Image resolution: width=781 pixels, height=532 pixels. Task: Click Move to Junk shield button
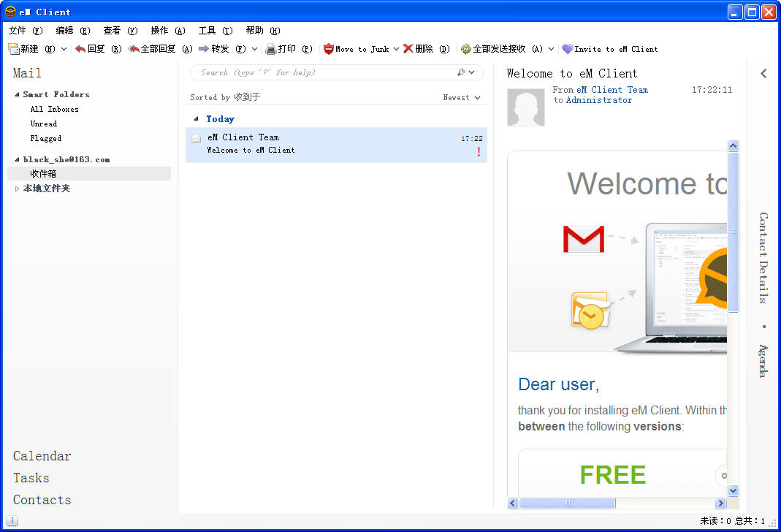point(356,49)
